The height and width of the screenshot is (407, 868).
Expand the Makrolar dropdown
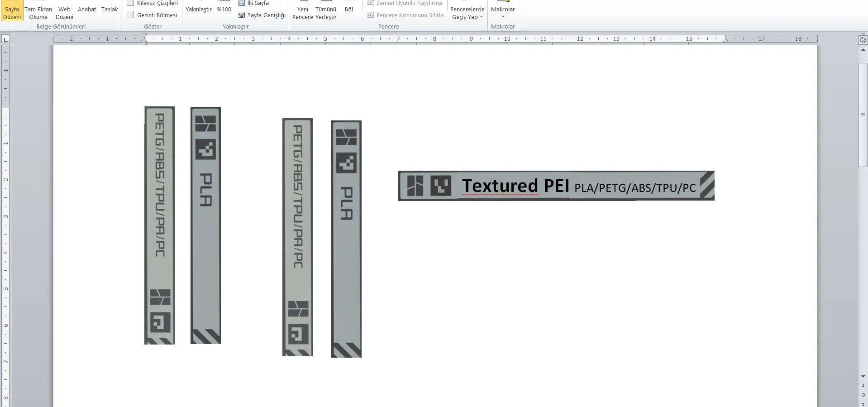point(503,12)
